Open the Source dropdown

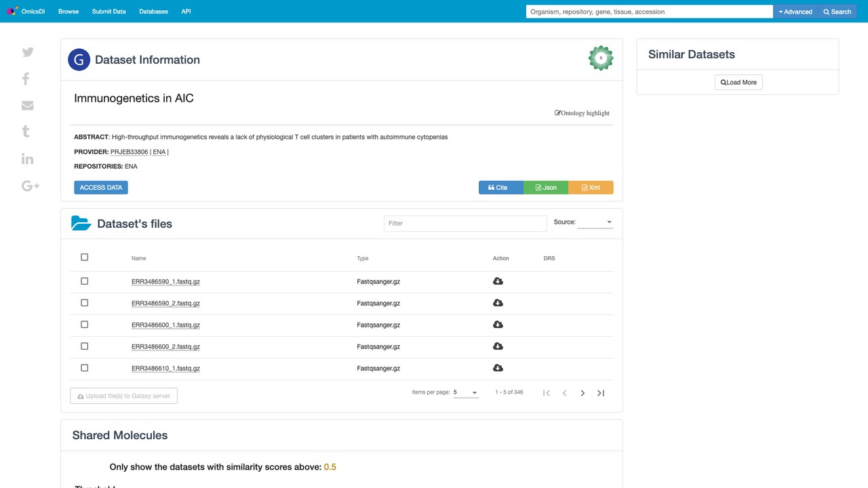tap(595, 222)
